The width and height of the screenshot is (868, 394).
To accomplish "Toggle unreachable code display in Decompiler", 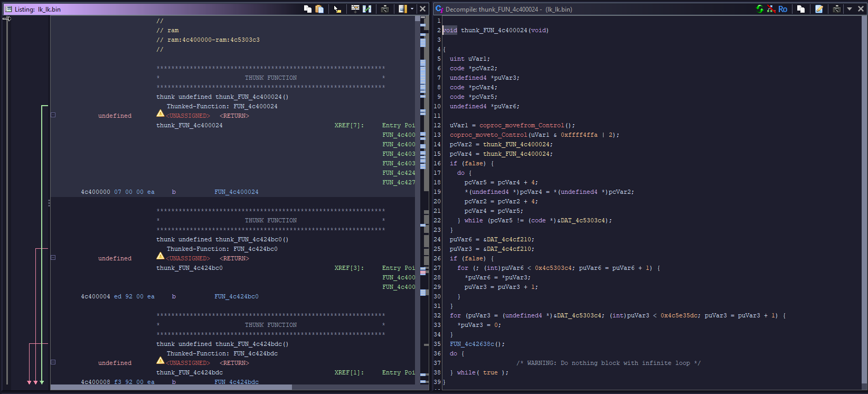I will pyautogui.click(x=771, y=9).
